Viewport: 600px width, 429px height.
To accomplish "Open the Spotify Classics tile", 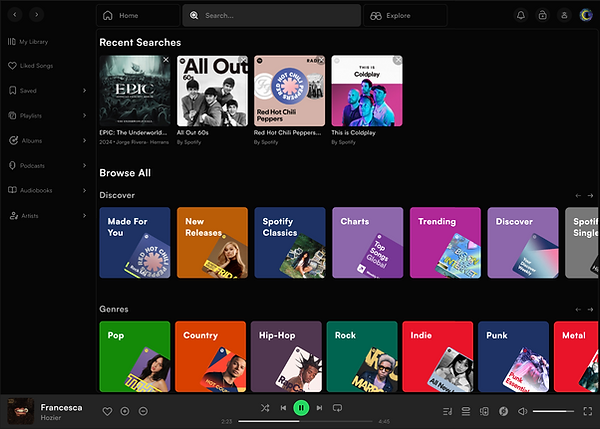I will (x=290, y=243).
